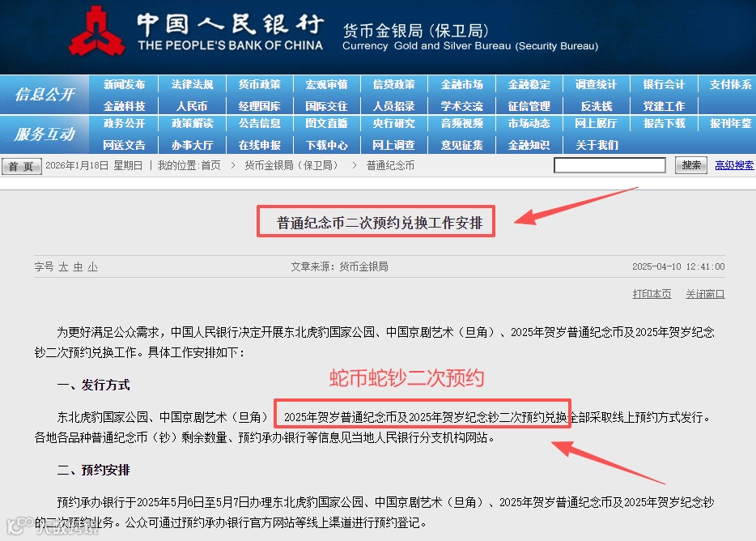Focus the site search input box
756x541 pixels.
[x=609, y=165]
